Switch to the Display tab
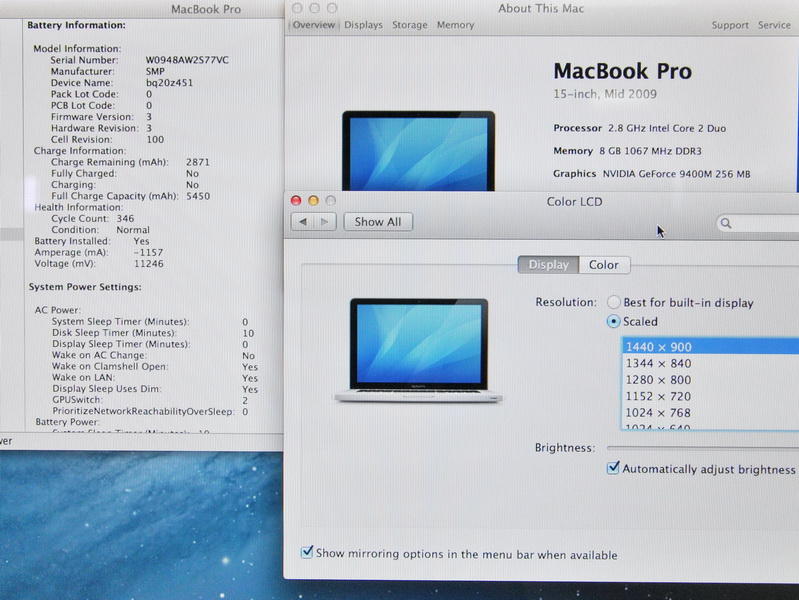This screenshot has width=799, height=600. (x=548, y=265)
